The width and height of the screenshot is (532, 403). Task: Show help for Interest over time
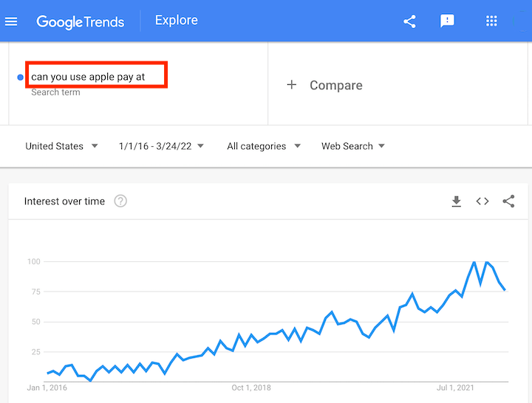pyautogui.click(x=120, y=201)
